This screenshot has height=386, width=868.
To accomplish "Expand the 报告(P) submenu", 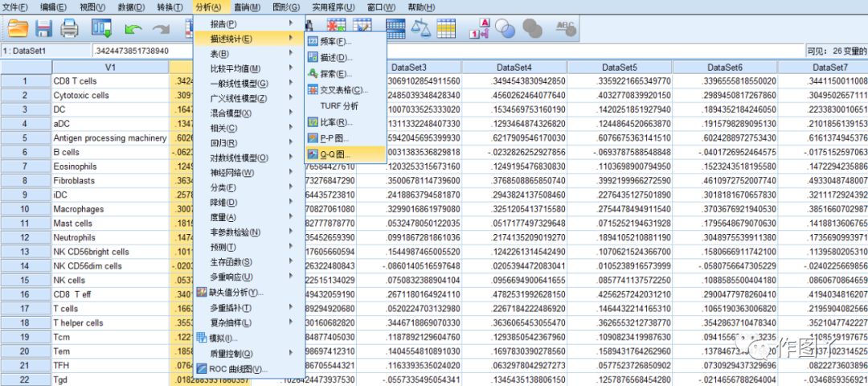I will tap(248, 24).
